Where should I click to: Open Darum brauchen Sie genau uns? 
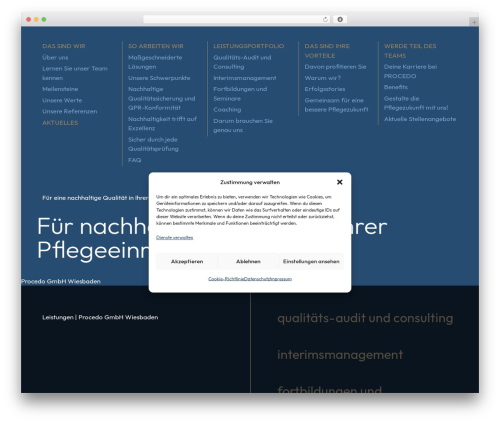coord(243,125)
